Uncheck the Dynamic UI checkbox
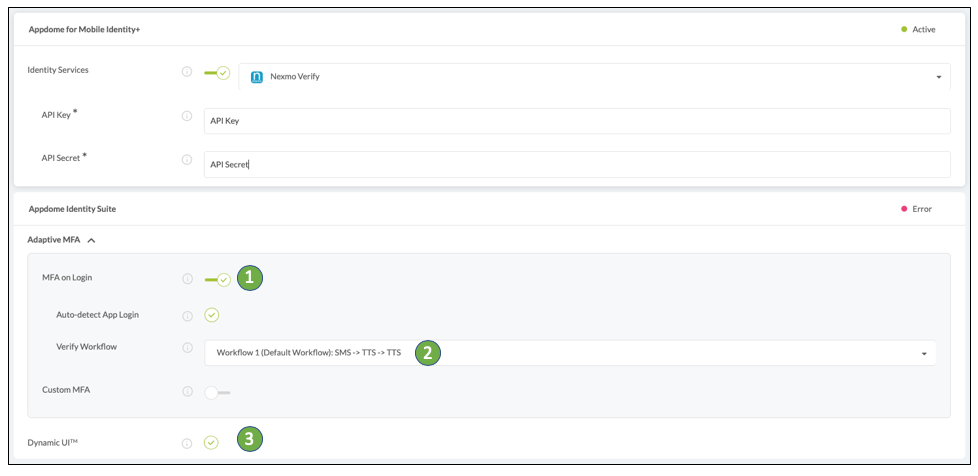978x476 pixels. pos(211,443)
